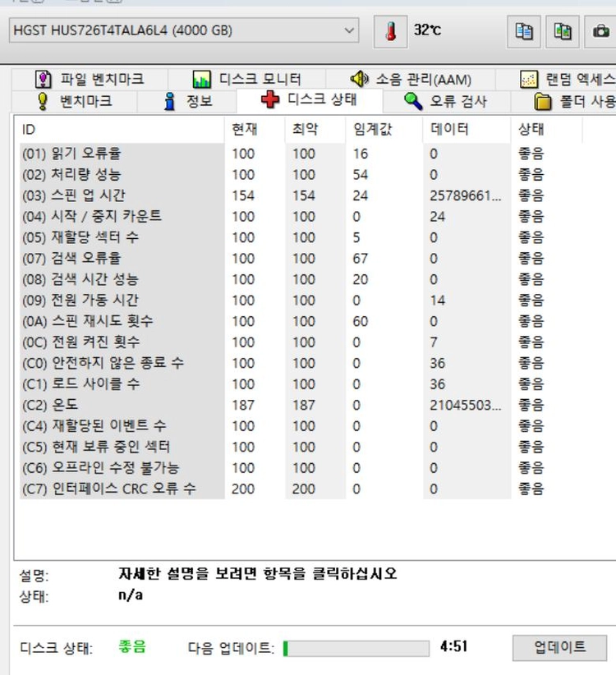Click the random access scatter chart icon

tap(529, 79)
